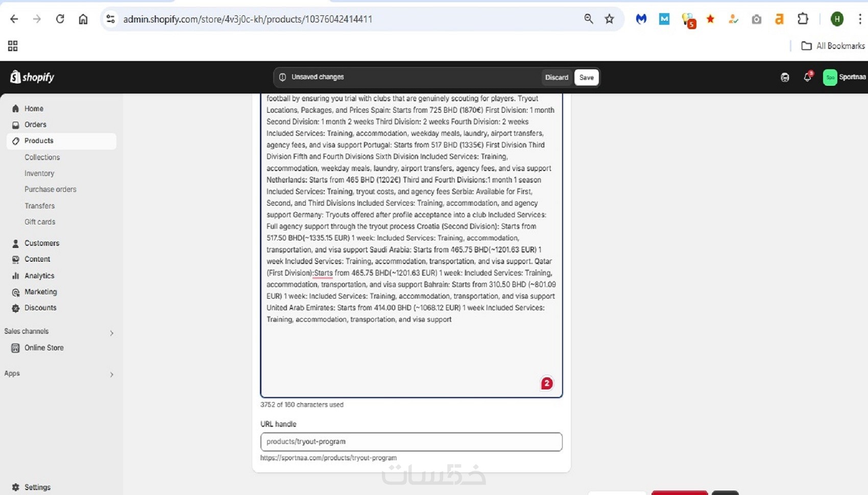The width and height of the screenshot is (868, 495).
Task: Open the Extensions puzzle icon
Action: [x=803, y=19]
